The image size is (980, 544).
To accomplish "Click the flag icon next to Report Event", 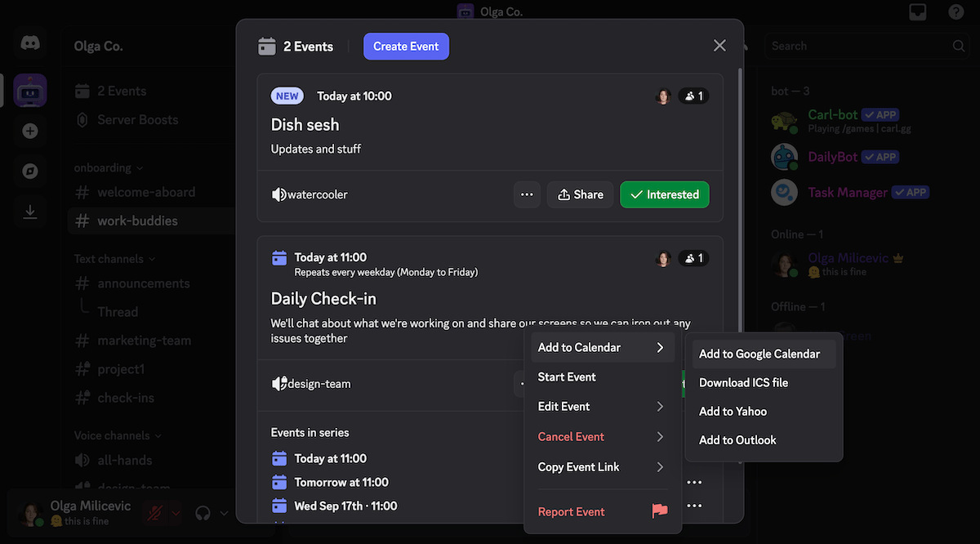I will pos(659,511).
